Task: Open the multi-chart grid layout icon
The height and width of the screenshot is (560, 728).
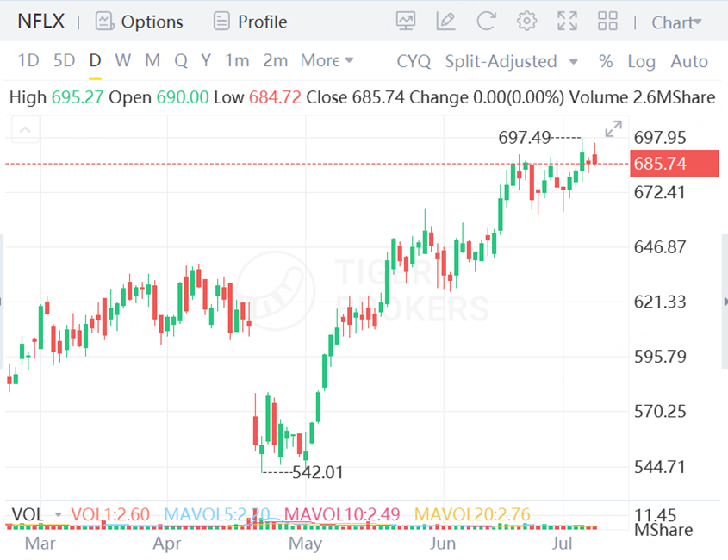Action: (x=607, y=22)
